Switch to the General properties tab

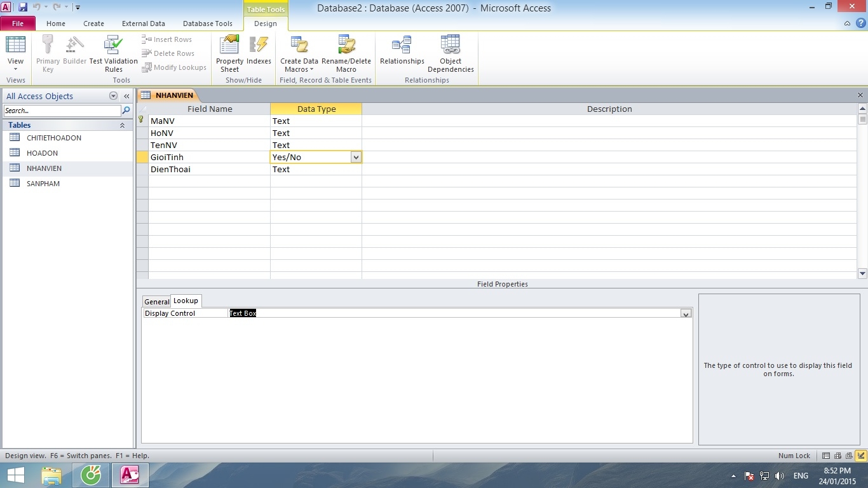point(156,302)
